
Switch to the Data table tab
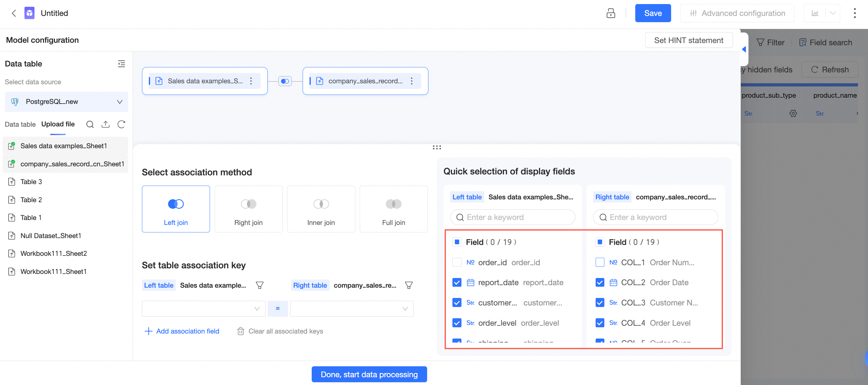(20, 124)
